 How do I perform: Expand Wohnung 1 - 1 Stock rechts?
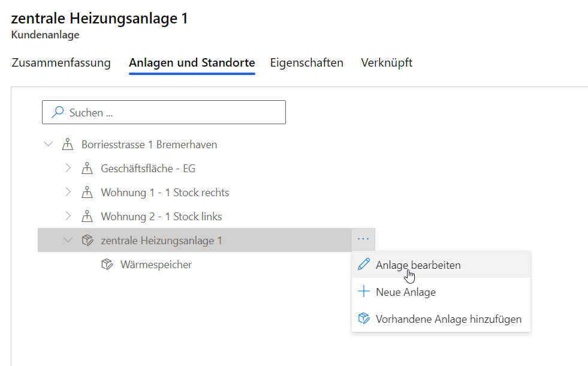68,193
